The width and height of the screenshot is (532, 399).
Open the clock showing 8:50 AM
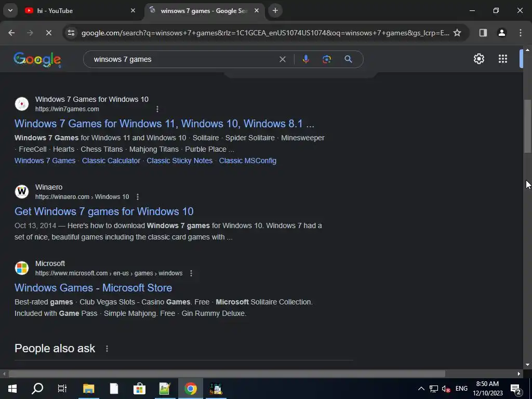pyautogui.click(x=487, y=389)
